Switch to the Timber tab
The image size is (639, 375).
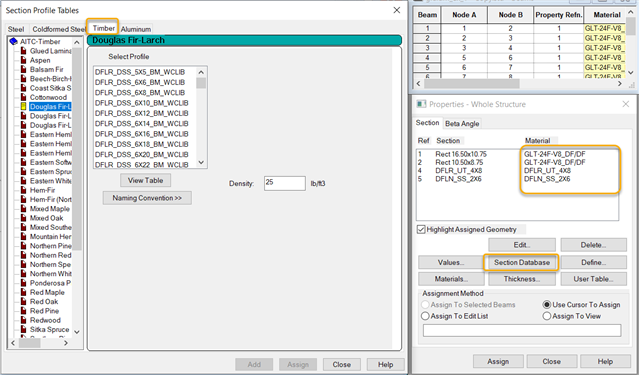[x=104, y=28]
